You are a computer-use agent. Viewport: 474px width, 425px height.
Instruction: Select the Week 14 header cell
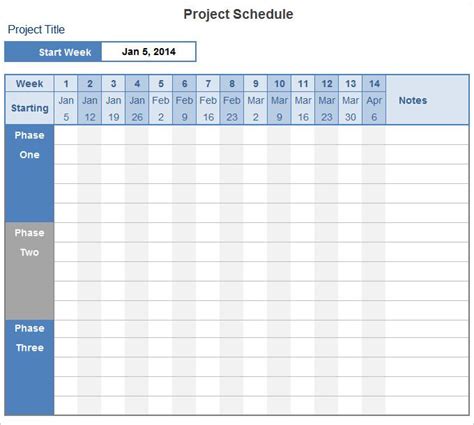[x=374, y=83]
